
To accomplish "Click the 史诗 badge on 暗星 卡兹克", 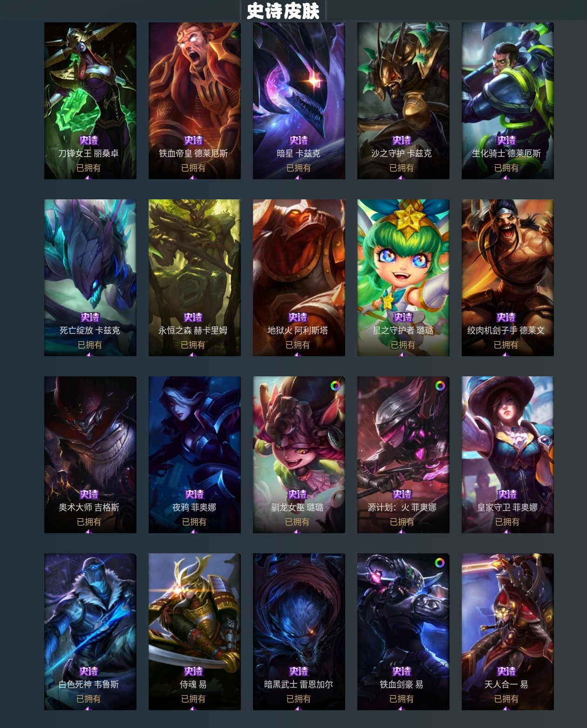I will (x=299, y=140).
